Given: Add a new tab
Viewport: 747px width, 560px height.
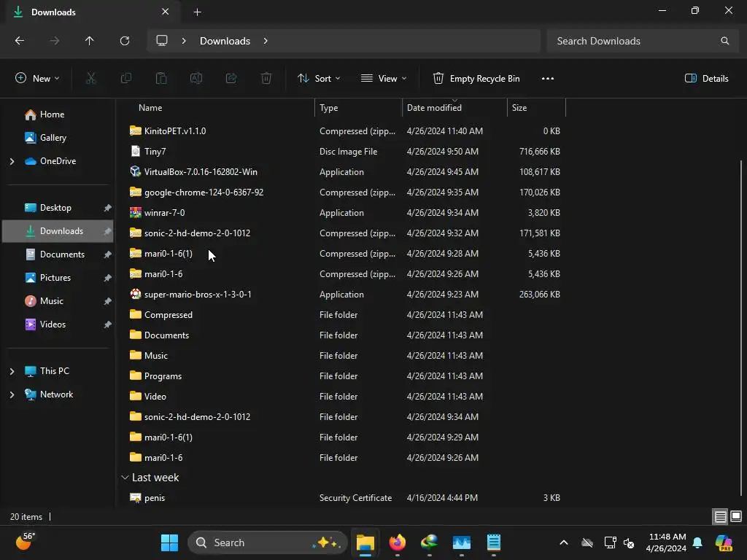Looking at the screenshot, I should [x=197, y=12].
